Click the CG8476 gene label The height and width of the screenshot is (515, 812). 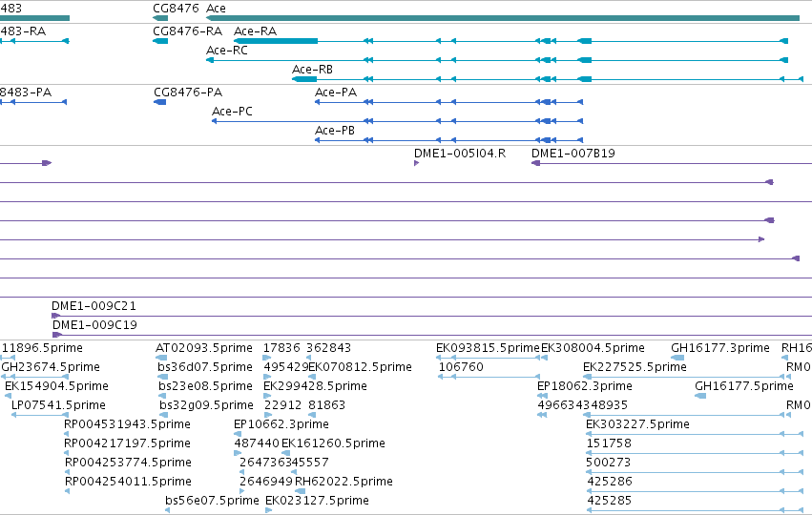tap(176, 9)
